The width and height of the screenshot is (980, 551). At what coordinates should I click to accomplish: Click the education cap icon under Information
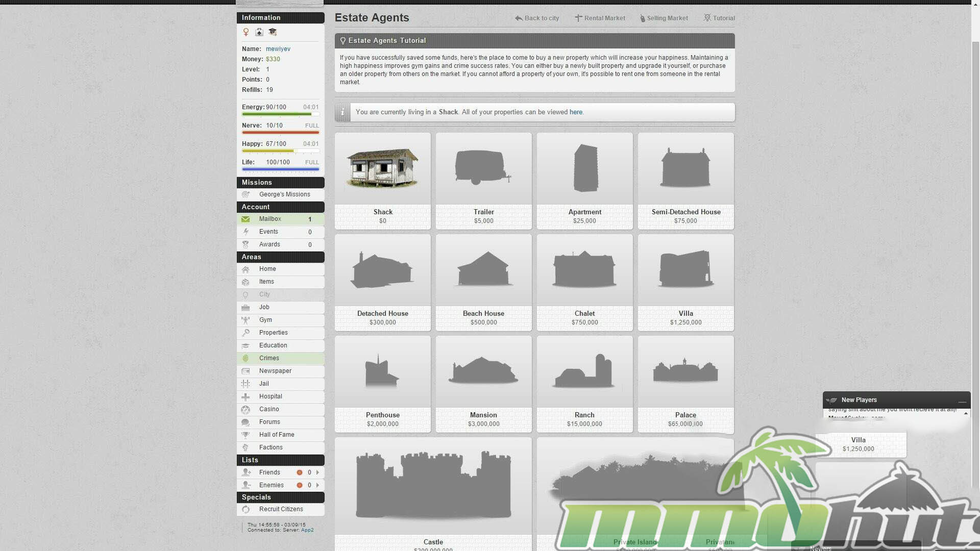pyautogui.click(x=273, y=32)
